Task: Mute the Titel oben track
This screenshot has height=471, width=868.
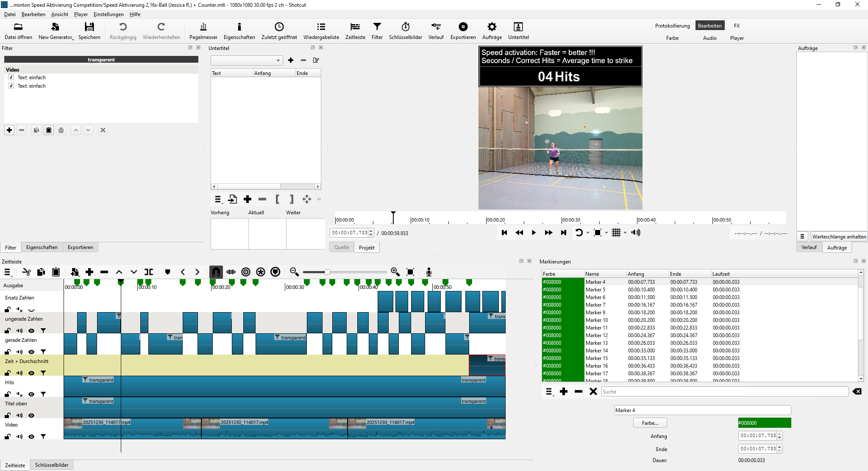Action: point(19,416)
